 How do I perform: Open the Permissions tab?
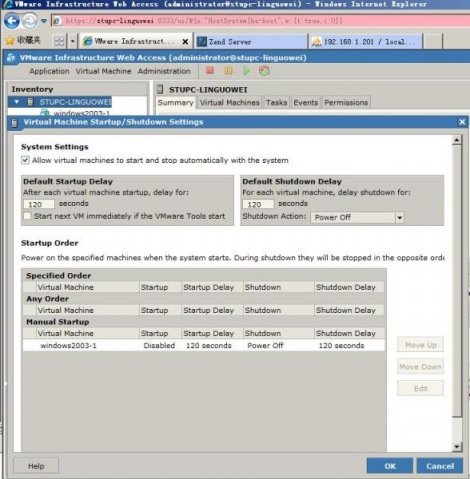[346, 102]
